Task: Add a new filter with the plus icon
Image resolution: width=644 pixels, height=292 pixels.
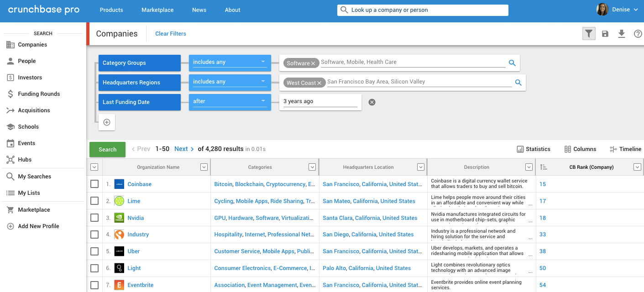Action: 106,122
